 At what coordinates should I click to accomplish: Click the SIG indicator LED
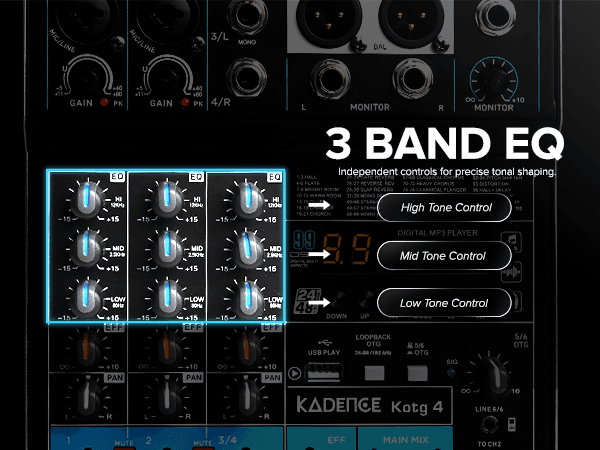click(x=452, y=372)
